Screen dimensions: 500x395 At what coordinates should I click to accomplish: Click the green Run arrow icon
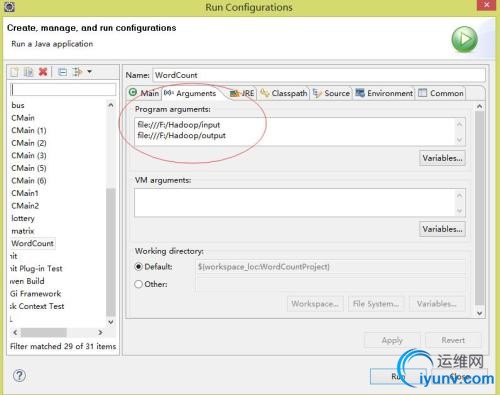tap(464, 39)
